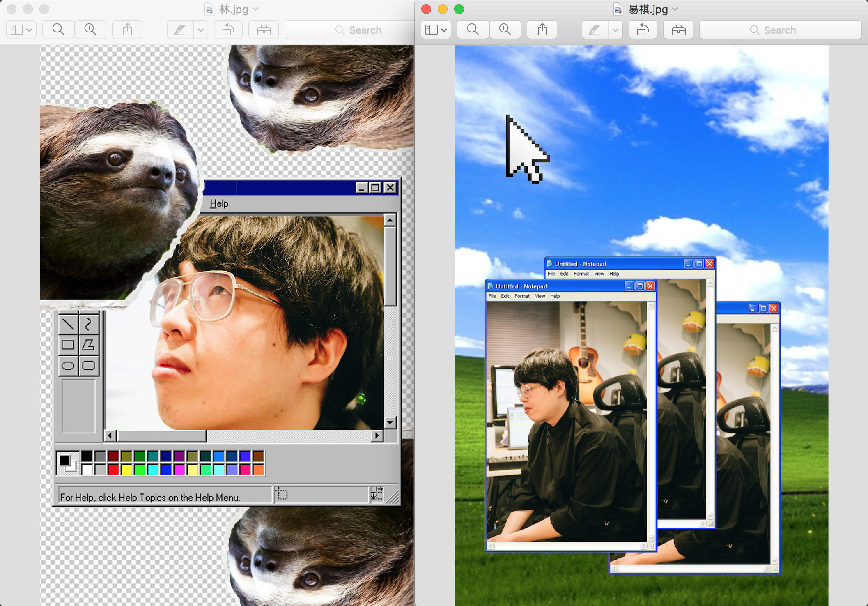The height and width of the screenshot is (606, 868).
Task: Click the 林.jpg window title
Action: coord(233,9)
